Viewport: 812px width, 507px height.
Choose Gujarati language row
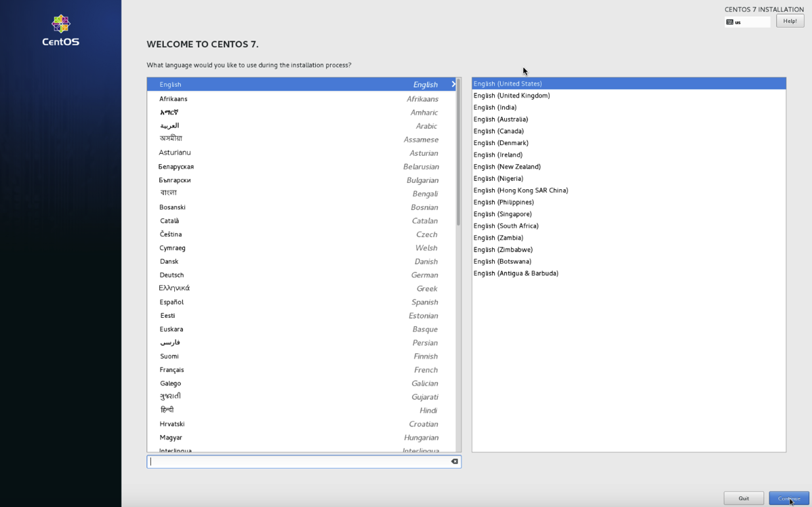coord(302,397)
